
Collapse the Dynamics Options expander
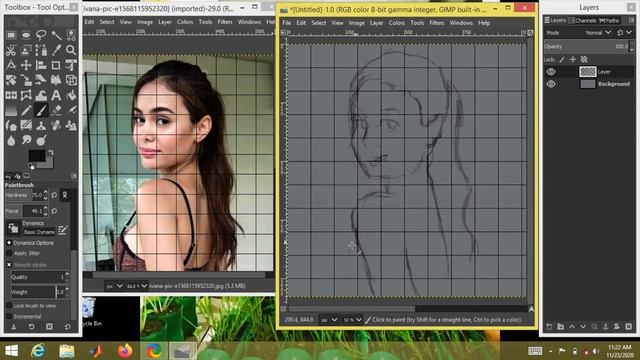click(x=9, y=242)
